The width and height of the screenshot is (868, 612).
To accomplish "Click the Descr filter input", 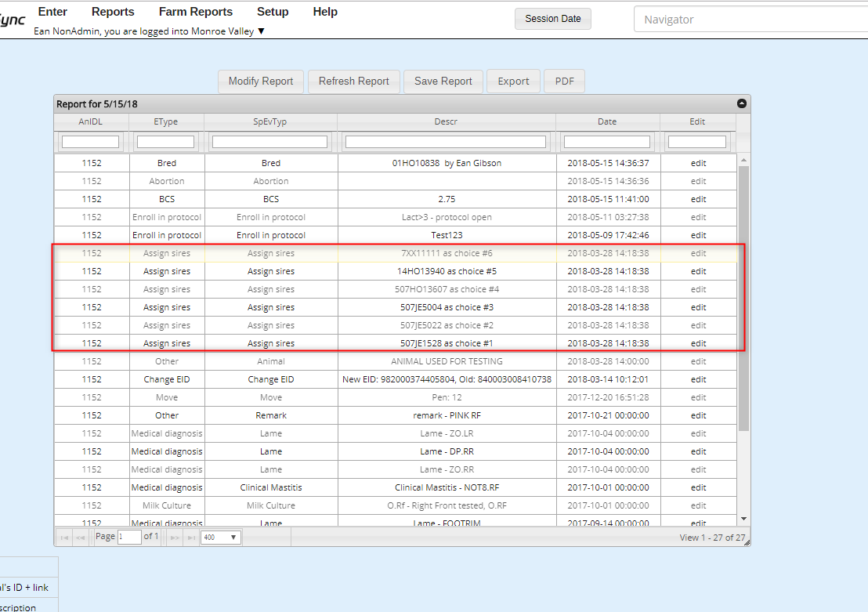I will tap(446, 142).
